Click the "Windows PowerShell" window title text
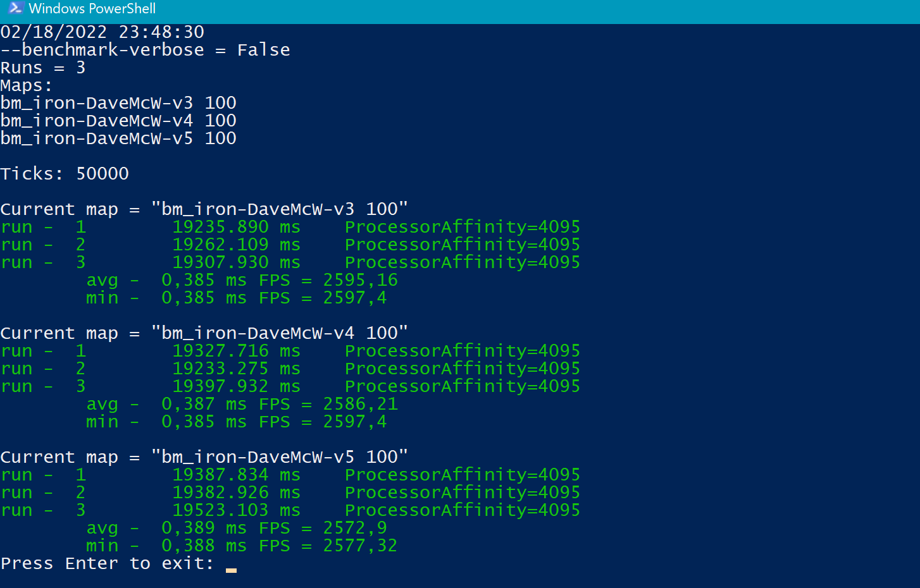 pyautogui.click(x=92, y=9)
